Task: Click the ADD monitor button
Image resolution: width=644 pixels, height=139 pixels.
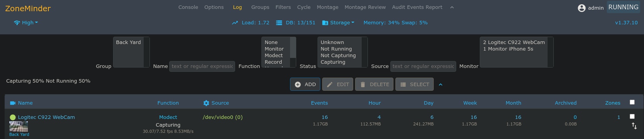Action: pos(305,84)
